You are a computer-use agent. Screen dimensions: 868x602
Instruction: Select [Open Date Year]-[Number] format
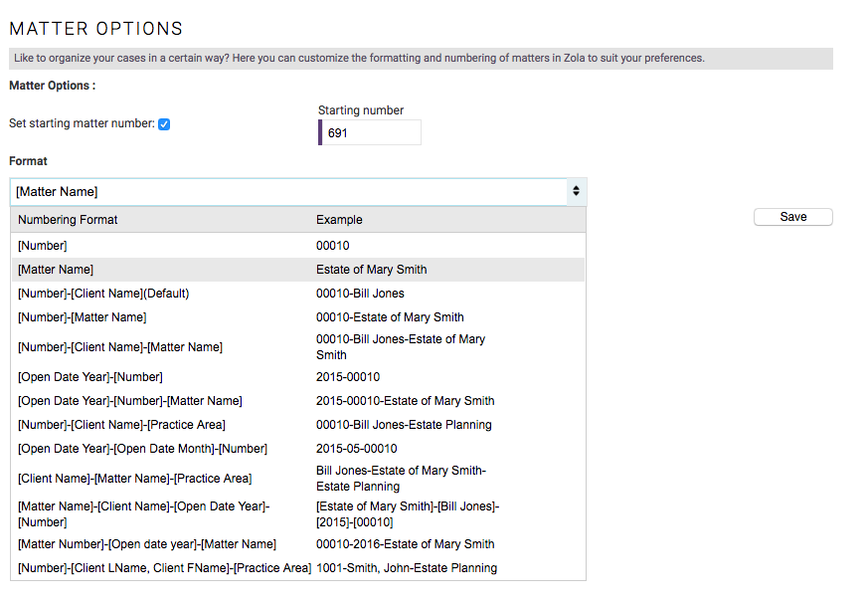(x=298, y=377)
